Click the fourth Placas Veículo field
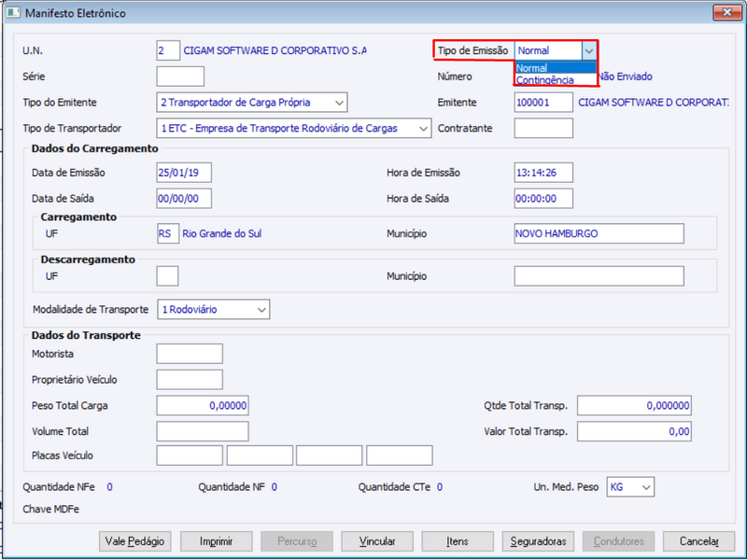This screenshot has width=747, height=560. (400, 455)
